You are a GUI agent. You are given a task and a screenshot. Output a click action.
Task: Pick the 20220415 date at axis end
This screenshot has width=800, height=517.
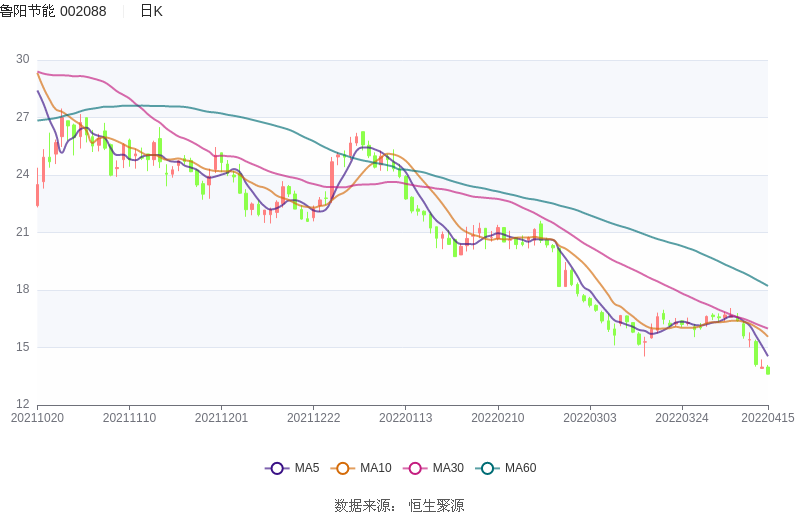(x=767, y=418)
